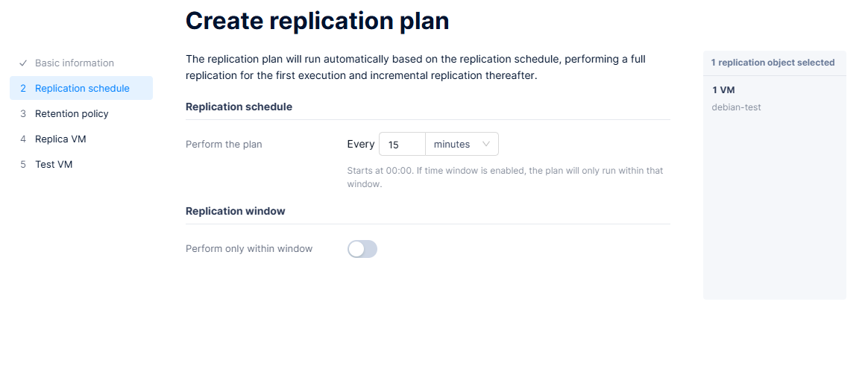This screenshot has height=369, width=868.
Task: Click the 1 VM entry in the side panel
Action: click(723, 90)
